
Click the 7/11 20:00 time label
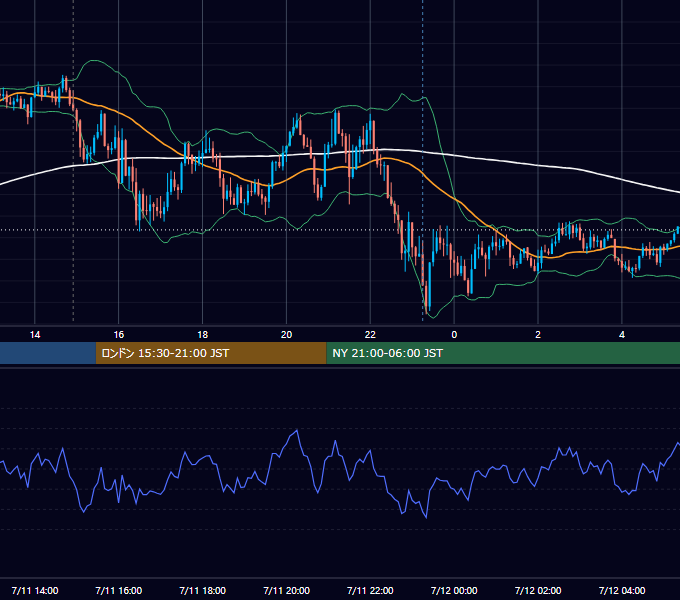(x=286, y=590)
